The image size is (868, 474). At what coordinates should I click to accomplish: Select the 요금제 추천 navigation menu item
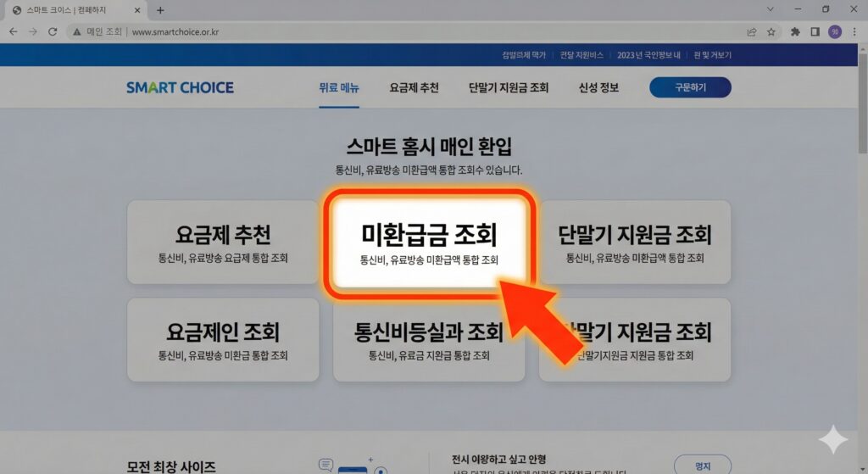[x=414, y=87]
